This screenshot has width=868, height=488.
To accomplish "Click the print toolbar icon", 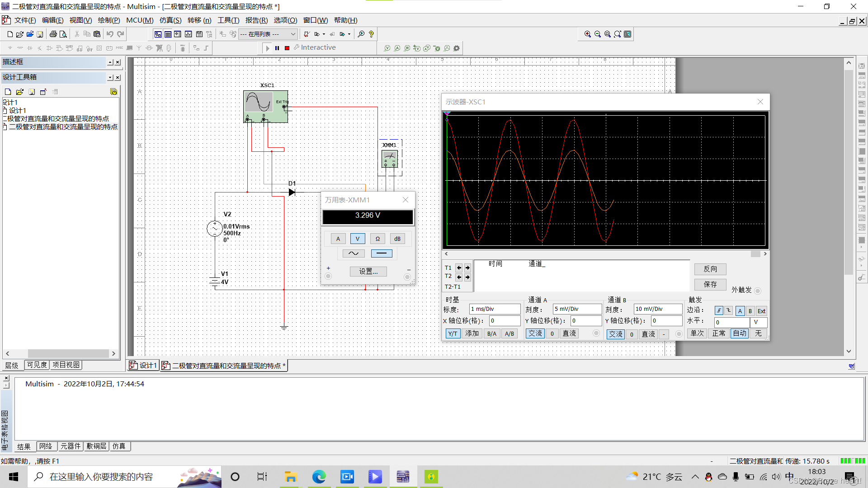I will click(53, 34).
